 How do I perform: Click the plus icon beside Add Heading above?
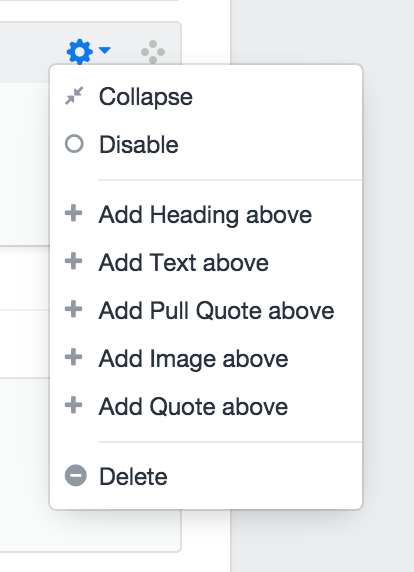[73, 213]
